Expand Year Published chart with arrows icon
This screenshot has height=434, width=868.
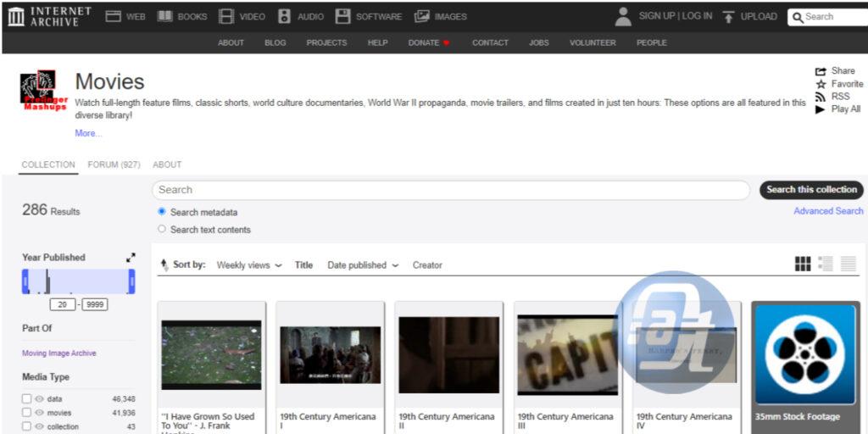tap(131, 258)
